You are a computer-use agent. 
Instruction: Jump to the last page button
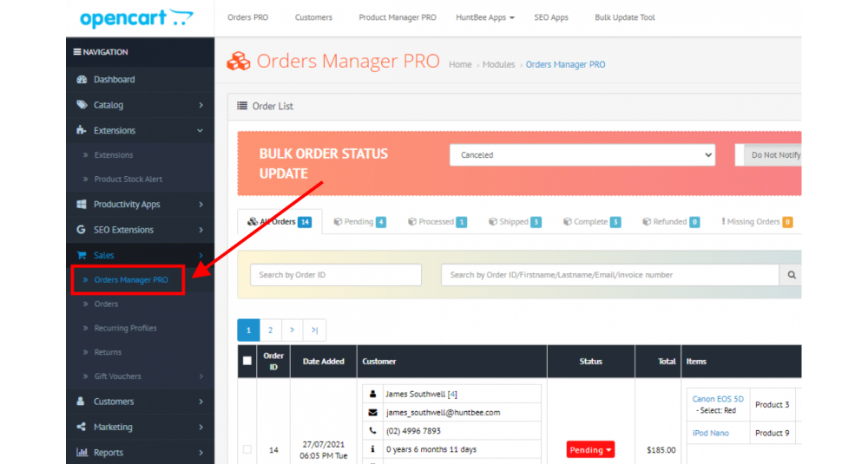[x=314, y=330]
